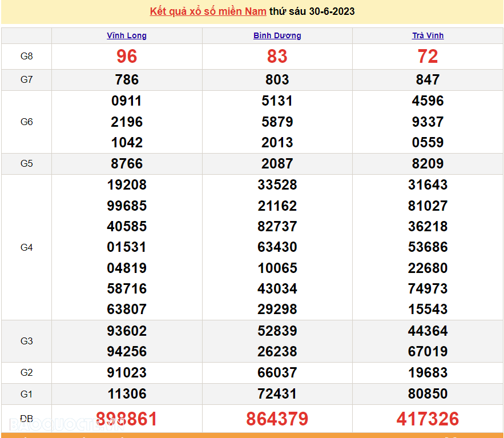Select Trà Vinh G2 number 19683
Viewport: 504px width, 438px height.
tap(428, 373)
